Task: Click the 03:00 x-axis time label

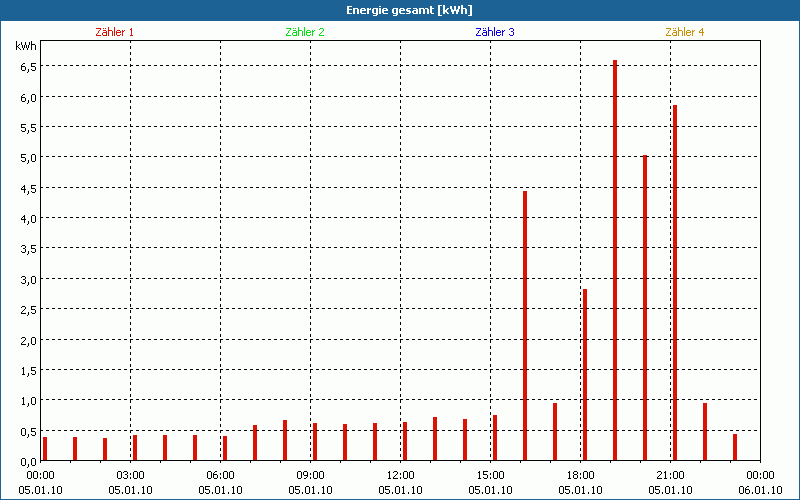Action: [x=131, y=476]
